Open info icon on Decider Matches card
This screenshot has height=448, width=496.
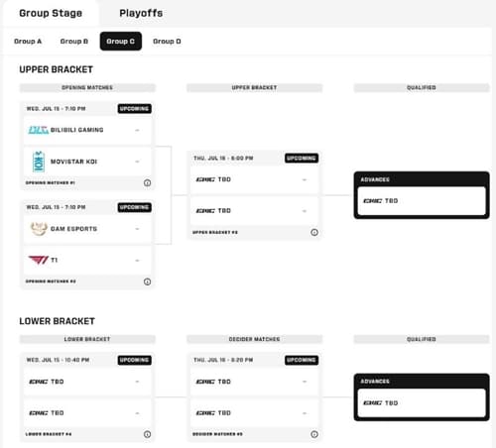314,434
